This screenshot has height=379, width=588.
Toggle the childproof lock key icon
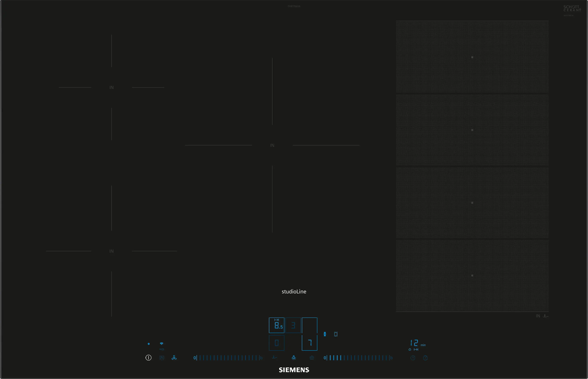pos(162,349)
